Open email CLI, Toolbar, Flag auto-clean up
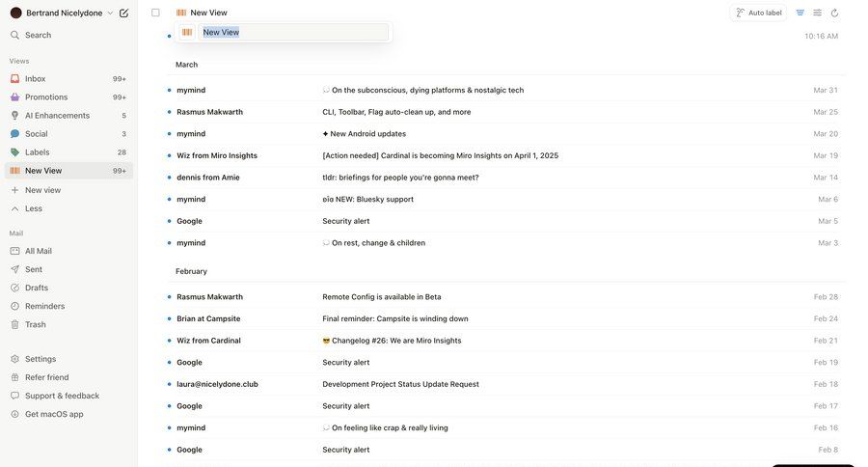The width and height of the screenshot is (868, 467). [505, 112]
